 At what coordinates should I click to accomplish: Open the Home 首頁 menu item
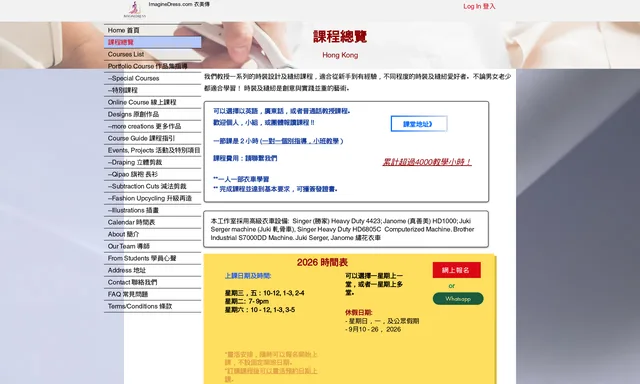(152, 30)
